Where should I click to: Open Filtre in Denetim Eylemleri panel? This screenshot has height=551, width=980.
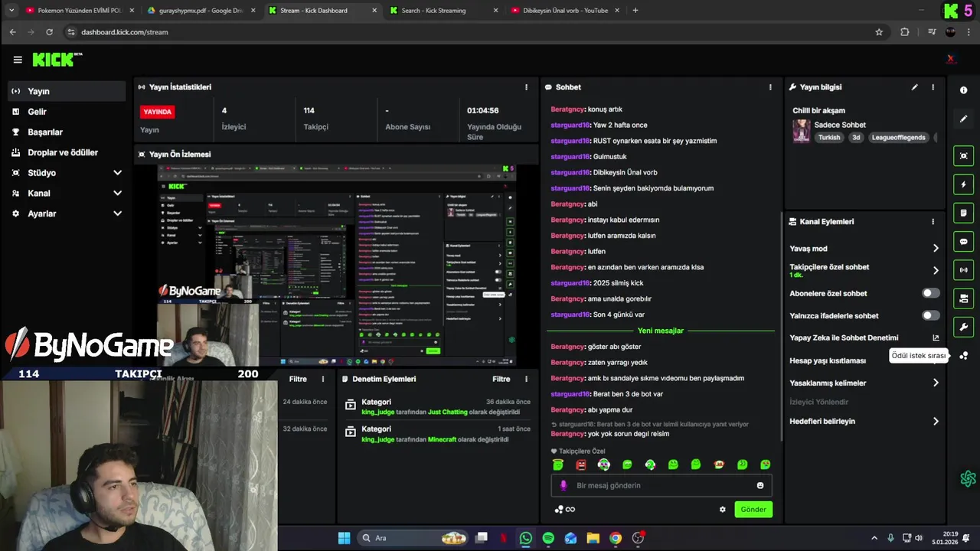[x=501, y=379]
